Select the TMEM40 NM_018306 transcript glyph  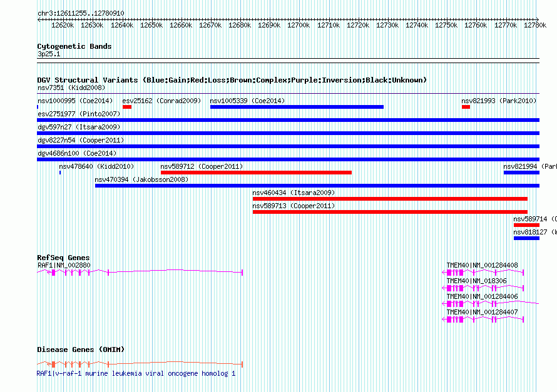pyautogui.click(x=483, y=288)
